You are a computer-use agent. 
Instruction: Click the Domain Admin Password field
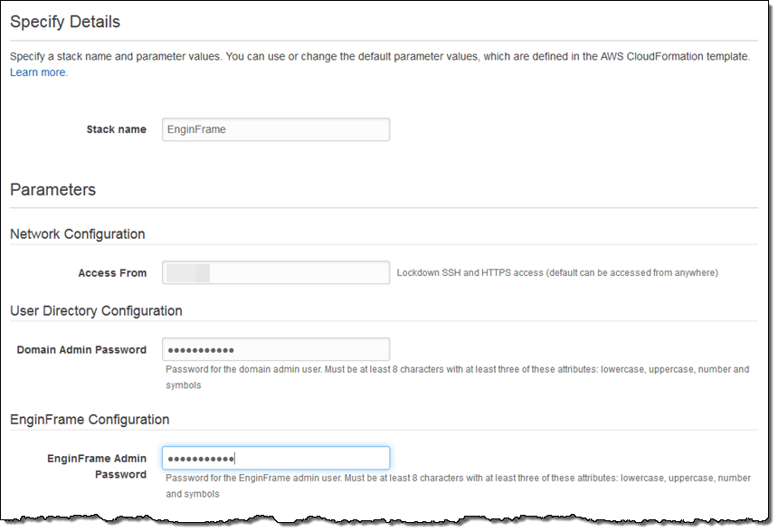coord(275,349)
